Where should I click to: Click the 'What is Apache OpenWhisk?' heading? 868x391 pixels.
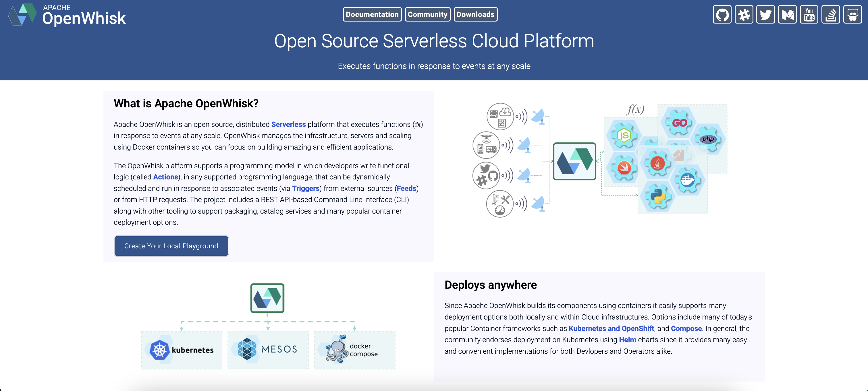tap(186, 103)
